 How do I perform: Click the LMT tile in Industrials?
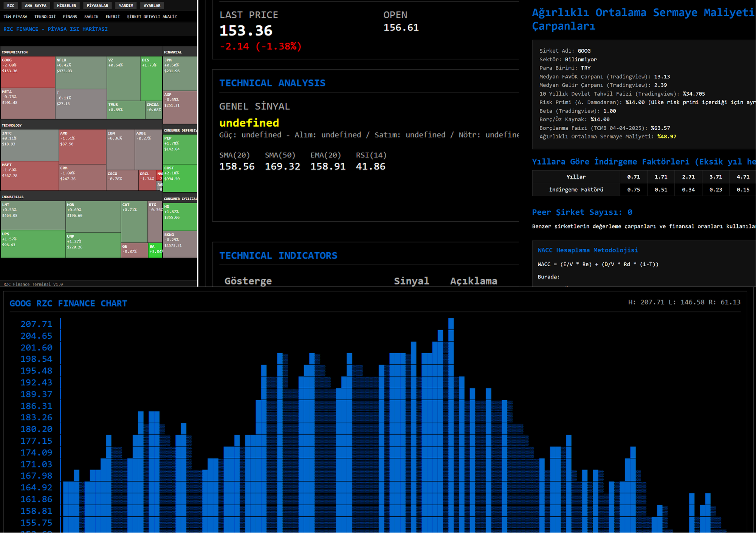click(33, 215)
